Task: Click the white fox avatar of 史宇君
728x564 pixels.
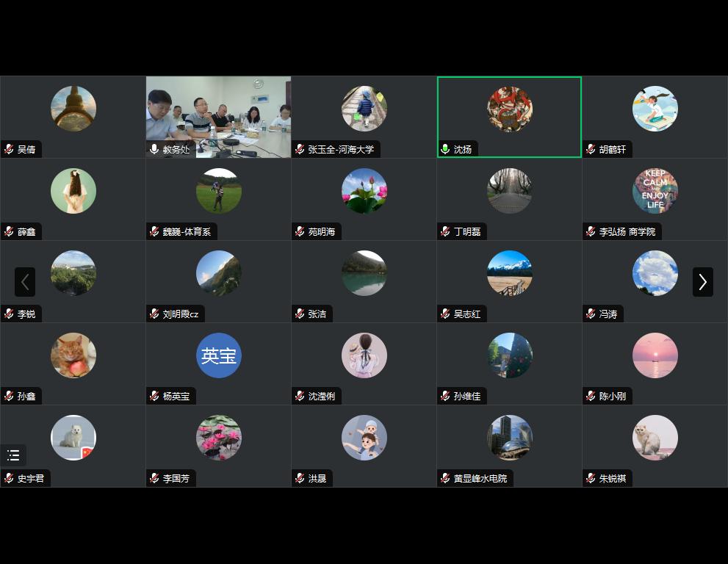Action: tap(73, 438)
